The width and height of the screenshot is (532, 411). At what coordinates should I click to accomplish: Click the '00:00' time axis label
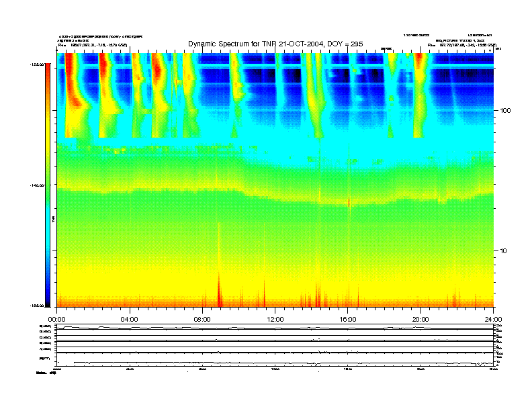[56, 320]
